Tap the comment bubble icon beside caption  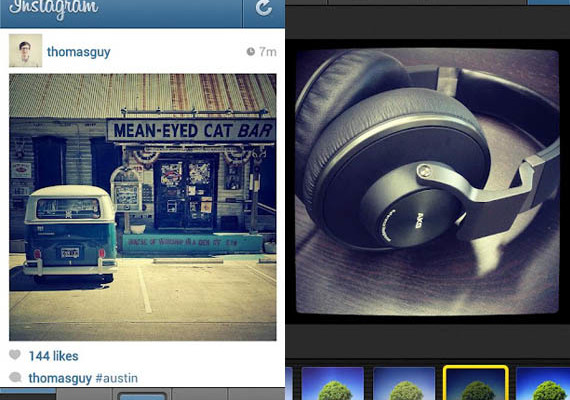point(15,377)
